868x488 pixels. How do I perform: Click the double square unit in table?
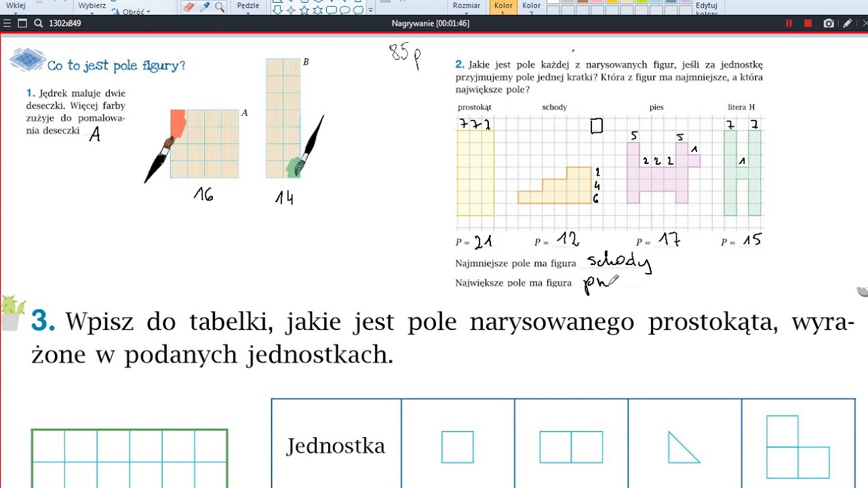(571, 447)
